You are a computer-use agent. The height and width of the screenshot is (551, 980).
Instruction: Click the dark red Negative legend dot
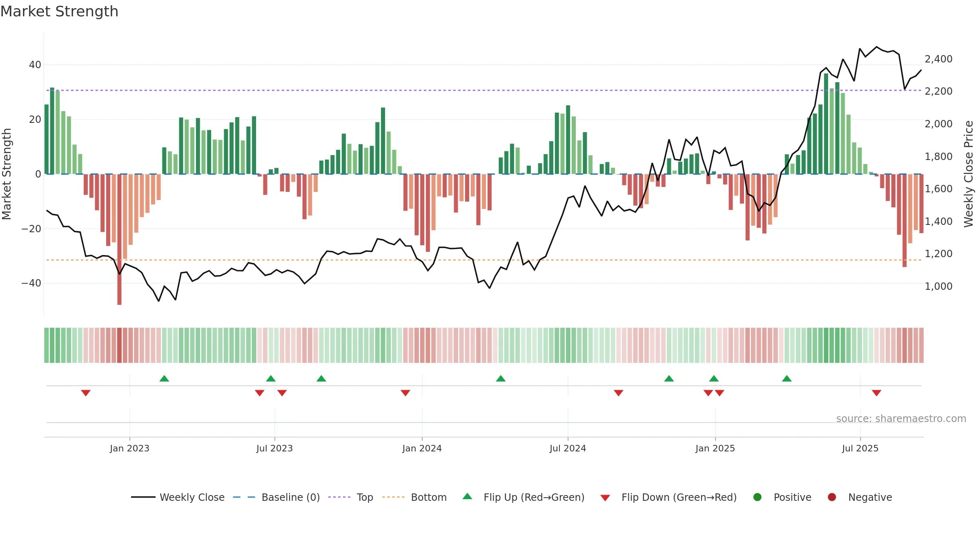(832, 497)
